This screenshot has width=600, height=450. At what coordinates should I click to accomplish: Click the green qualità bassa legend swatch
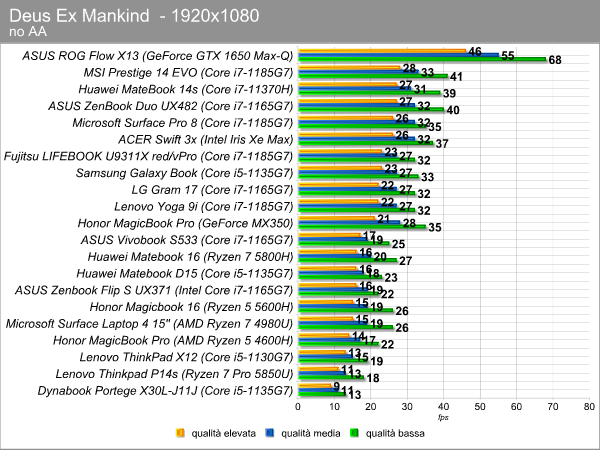354,433
